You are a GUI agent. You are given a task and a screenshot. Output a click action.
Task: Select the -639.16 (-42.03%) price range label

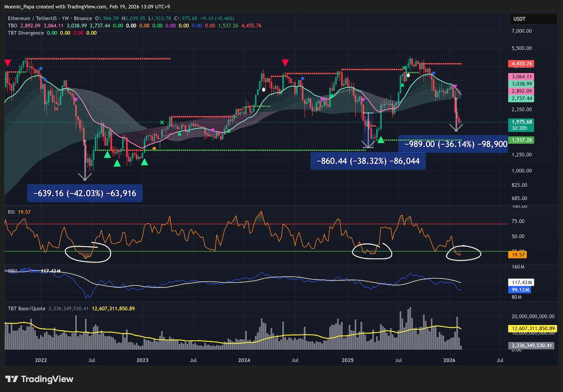(x=85, y=193)
